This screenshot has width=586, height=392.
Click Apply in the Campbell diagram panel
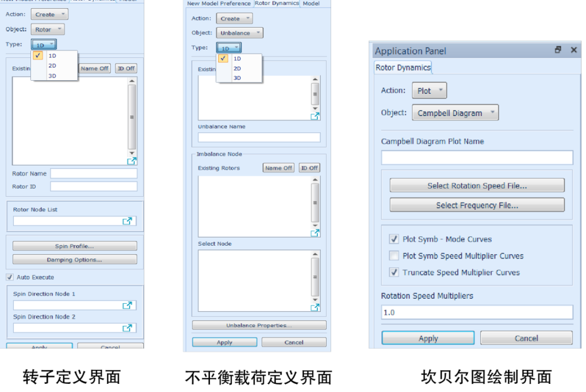428,338
